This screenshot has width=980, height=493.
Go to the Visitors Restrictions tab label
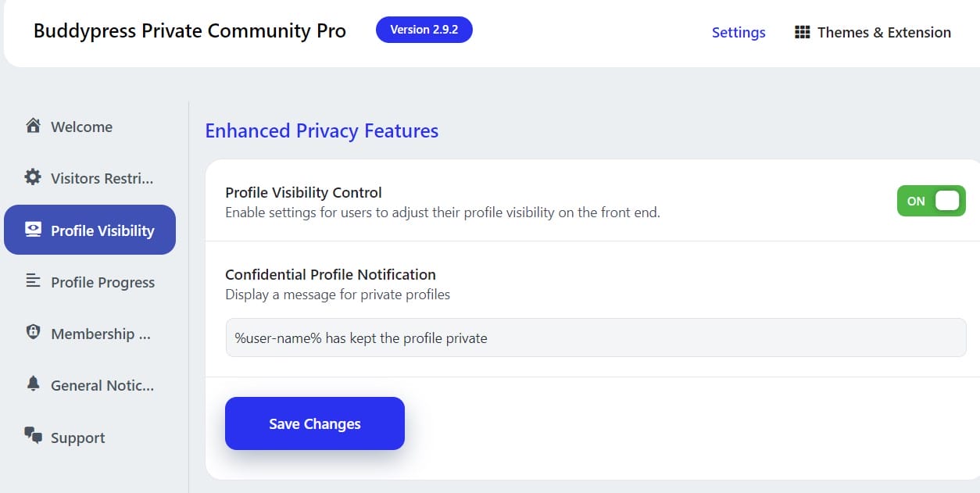(x=102, y=178)
